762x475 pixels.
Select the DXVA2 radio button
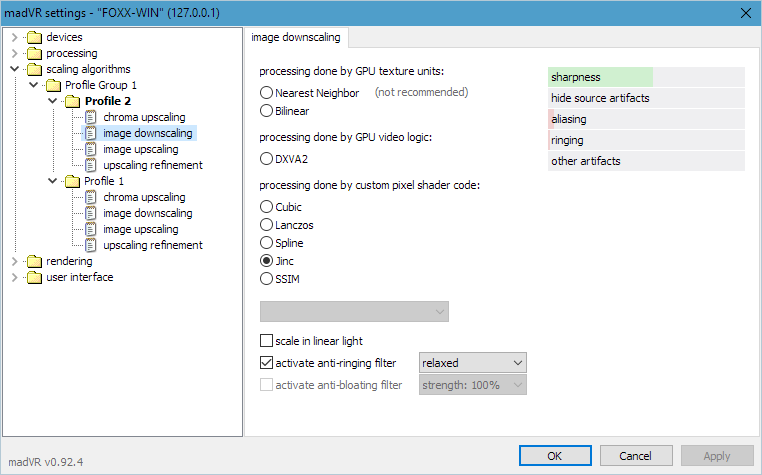[266, 158]
